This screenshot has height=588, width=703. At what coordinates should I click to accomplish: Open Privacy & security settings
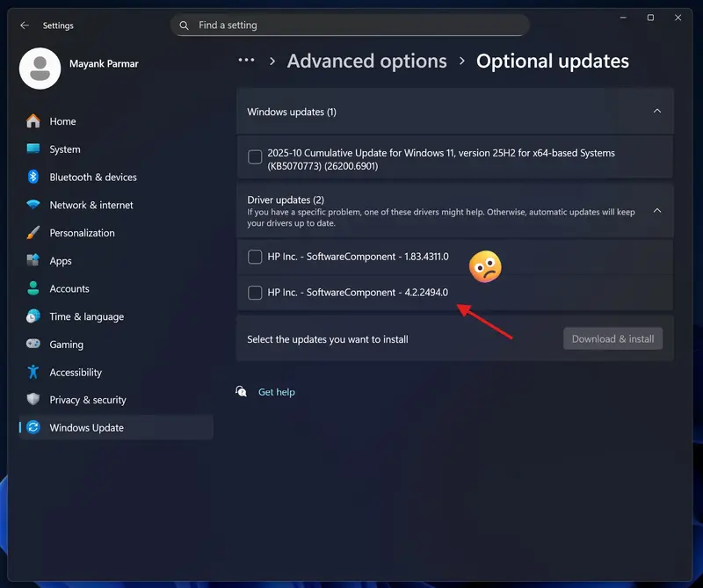tap(91, 400)
